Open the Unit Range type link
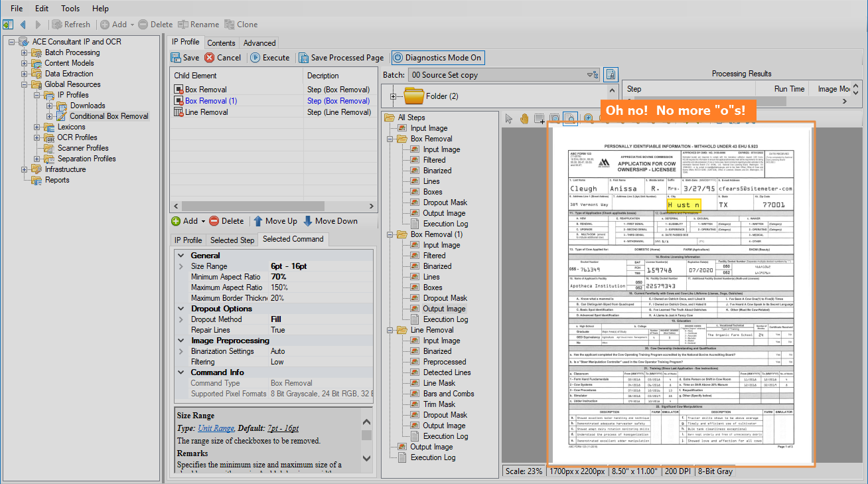This screenshot has width=868, height=484. coord(216,428)
